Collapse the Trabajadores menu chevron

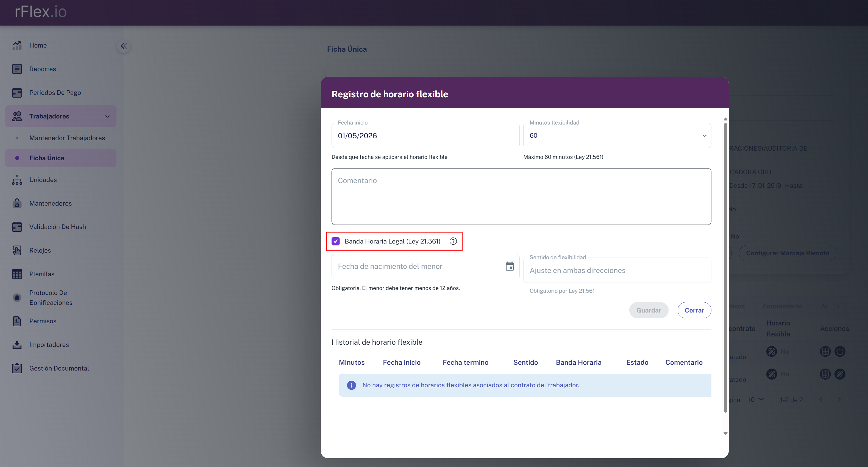(x=107, y=116)
